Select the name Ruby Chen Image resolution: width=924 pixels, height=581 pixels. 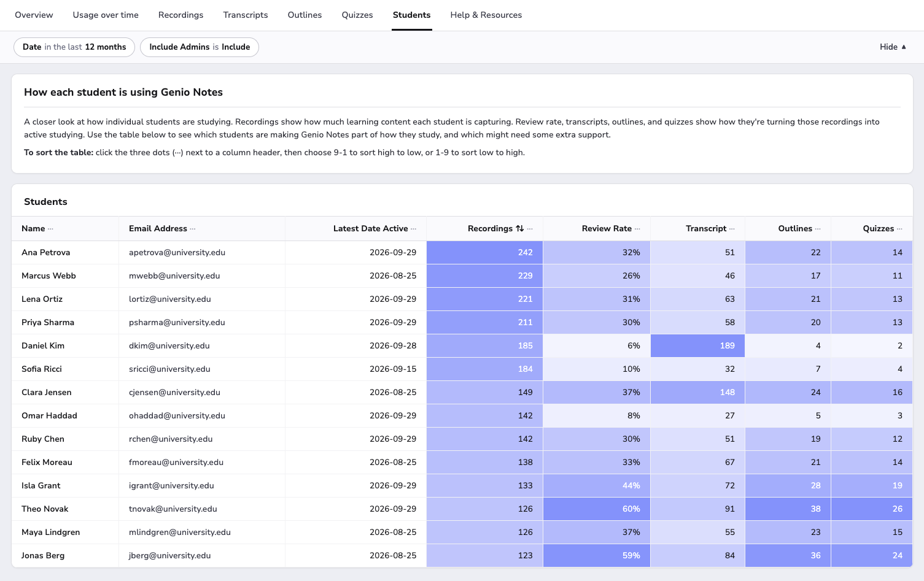(43, 439)
